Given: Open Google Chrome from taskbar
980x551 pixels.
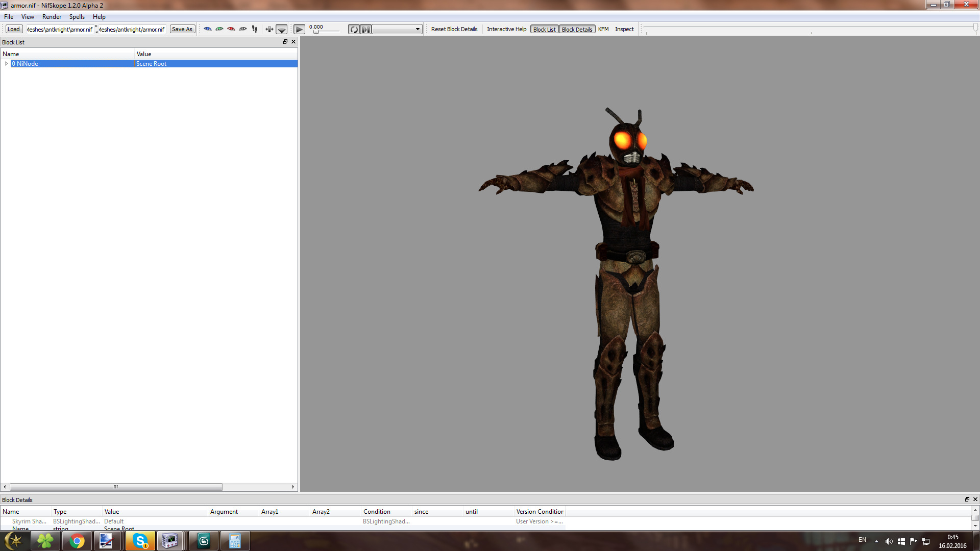Looking at the screenshot, I should coord(77,541).
